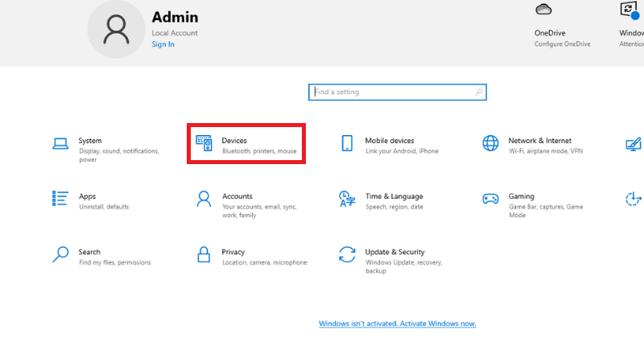Click the Windows Update status icon in header

629,10
